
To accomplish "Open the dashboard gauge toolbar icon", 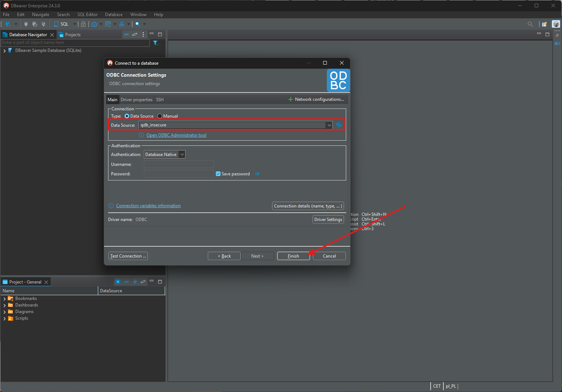I will pos(94,24).
